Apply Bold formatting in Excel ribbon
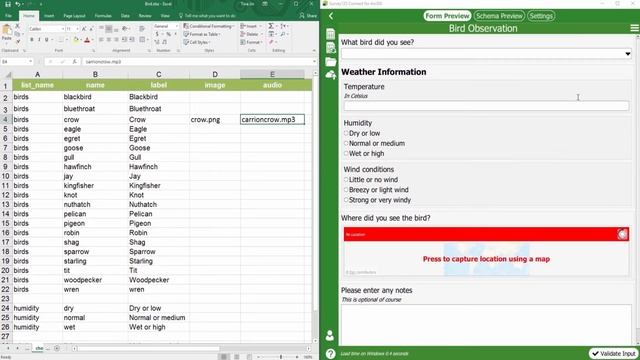This screenshot has width=640, height=360. 31,40
